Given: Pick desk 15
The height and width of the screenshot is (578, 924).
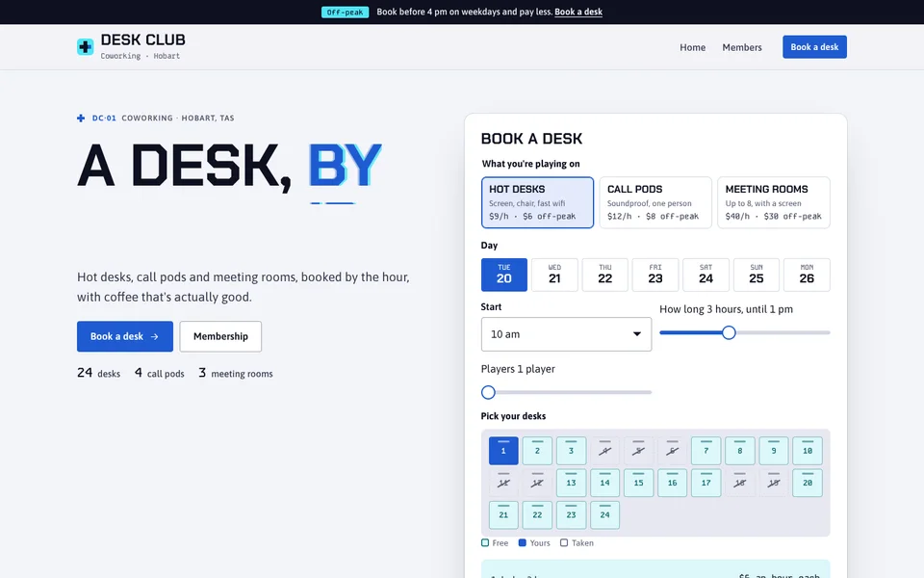Looking at the screenshot, I should (x=639, y=483).
